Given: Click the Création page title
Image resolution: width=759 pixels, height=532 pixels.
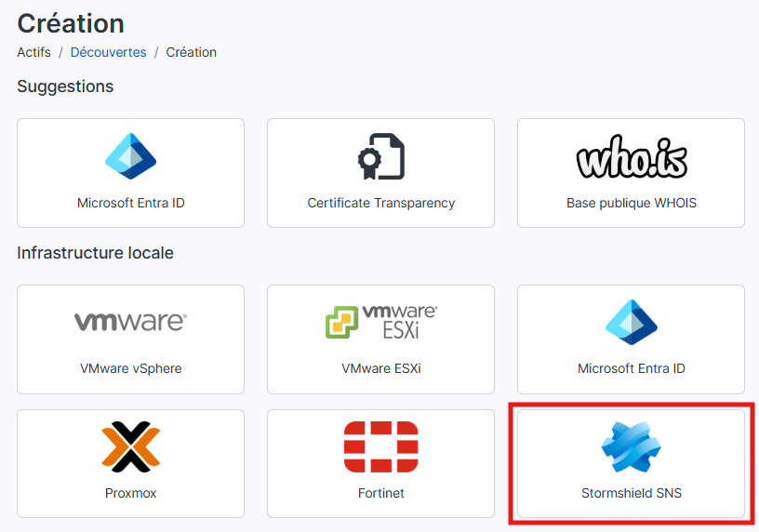Looking at the screenshot, I should [71, 23].
